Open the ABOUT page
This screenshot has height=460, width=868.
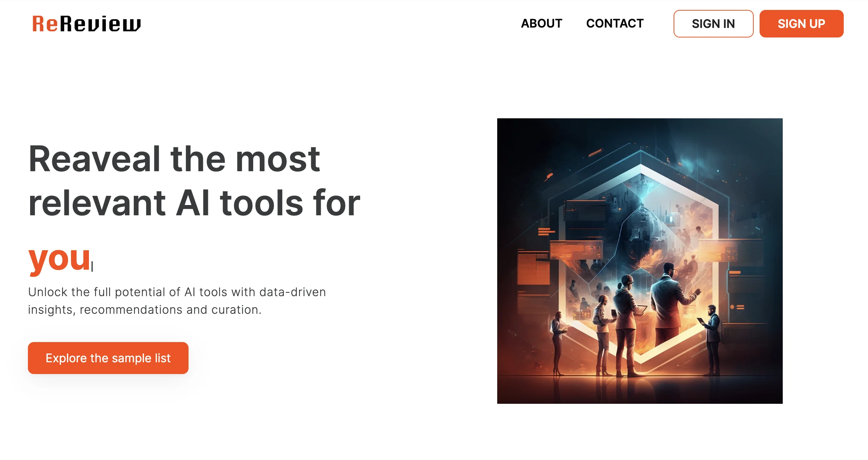click(x=541, y=24)
